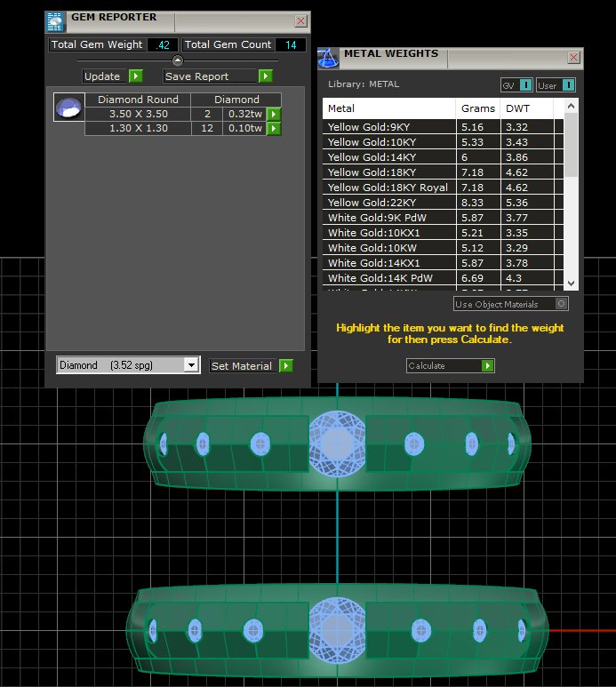616x687 pixels.
Task: Click the 8.33 grams value for 22KY
Action: pyautogui.click(x=472, y=203)
